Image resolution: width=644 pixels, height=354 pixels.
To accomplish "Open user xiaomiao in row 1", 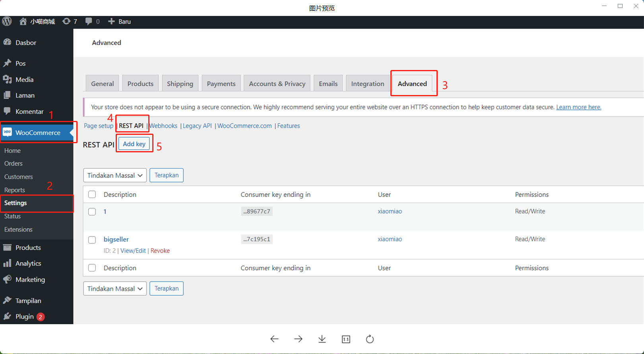I will [390, 211].
